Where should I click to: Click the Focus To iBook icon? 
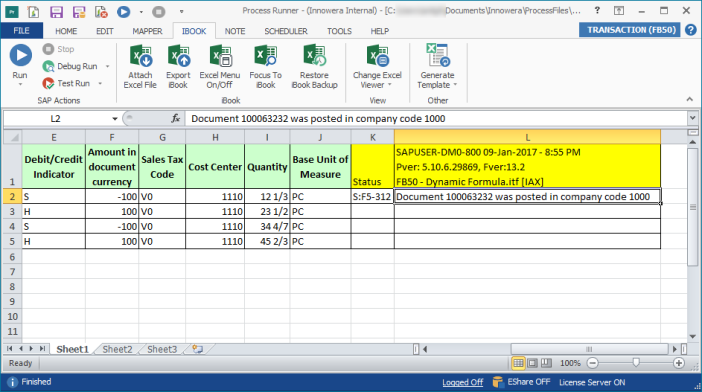pos(265,67)
